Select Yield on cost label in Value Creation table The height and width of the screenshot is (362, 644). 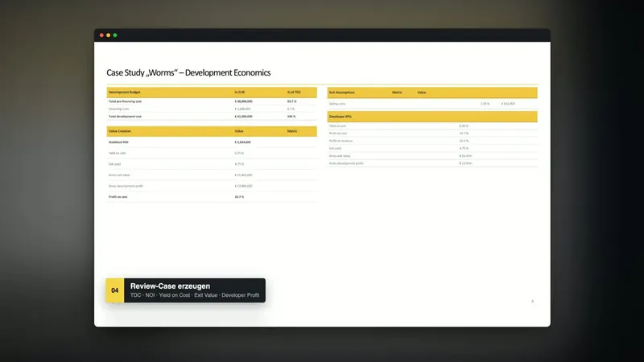(x=117, y=153)
